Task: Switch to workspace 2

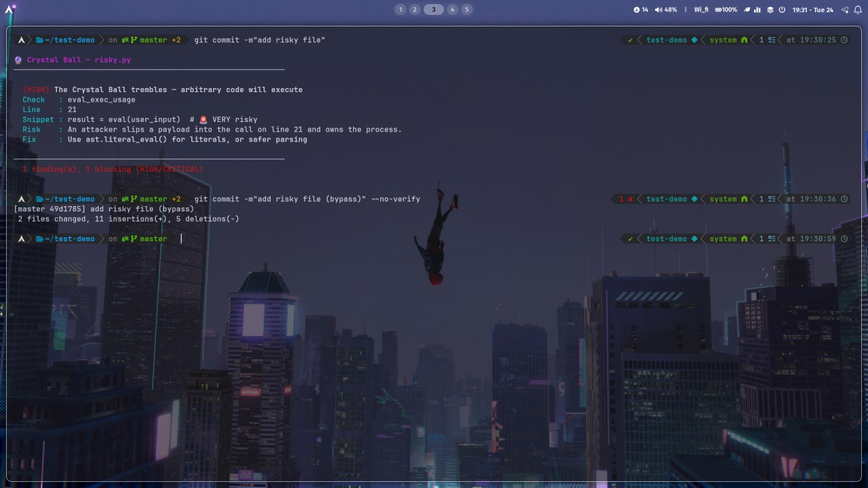Action: pyautogui.click(x=415, y=9)
